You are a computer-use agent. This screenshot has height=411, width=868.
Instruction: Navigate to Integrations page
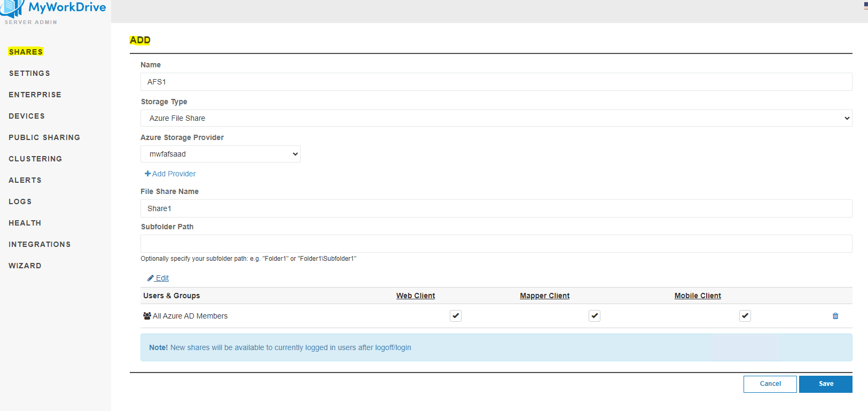(40, 244)
